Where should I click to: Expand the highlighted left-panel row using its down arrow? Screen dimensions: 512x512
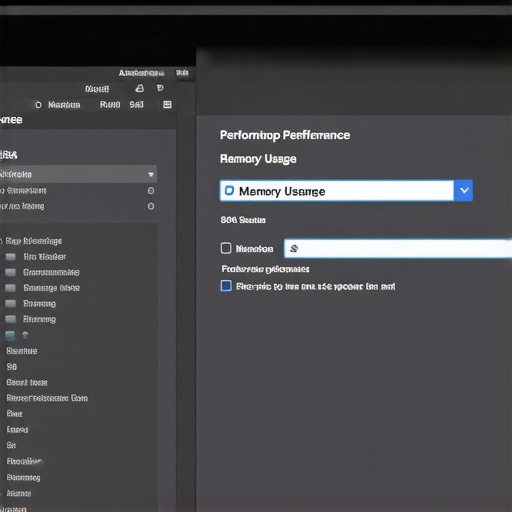click(151, 174)
